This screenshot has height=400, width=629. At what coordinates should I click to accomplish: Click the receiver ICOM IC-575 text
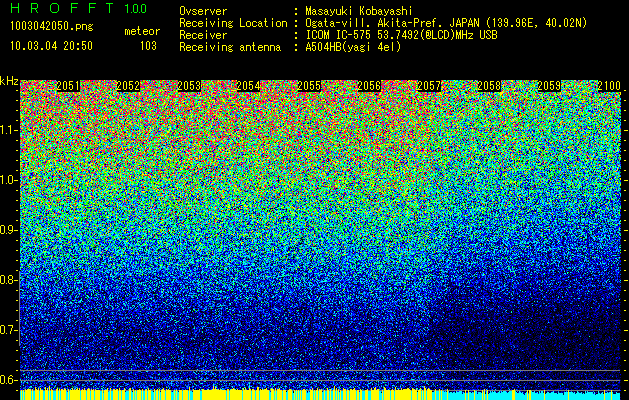(x=401, y=35)
